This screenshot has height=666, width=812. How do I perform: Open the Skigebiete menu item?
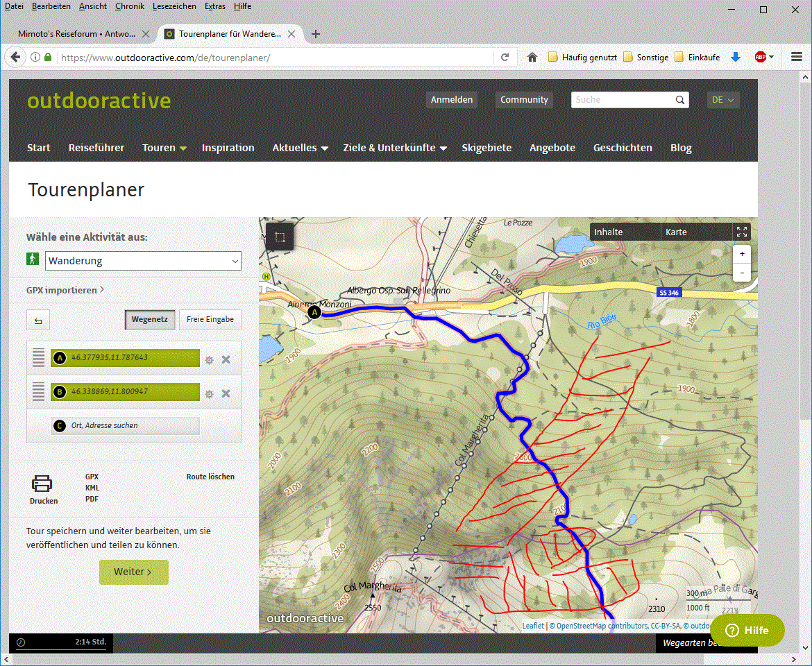click(x=487, y=148)
